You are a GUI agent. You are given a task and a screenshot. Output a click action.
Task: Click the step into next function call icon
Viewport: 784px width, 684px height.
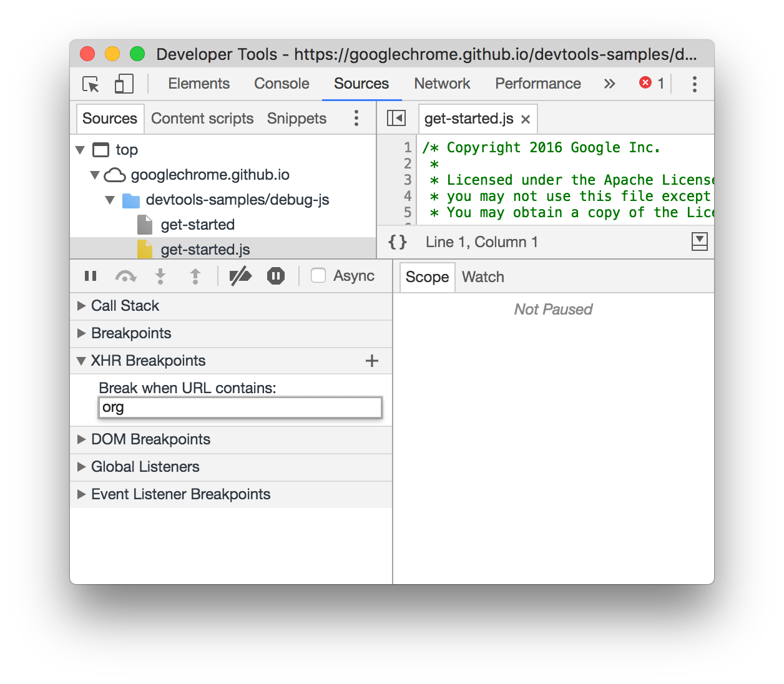click(160, 275)
